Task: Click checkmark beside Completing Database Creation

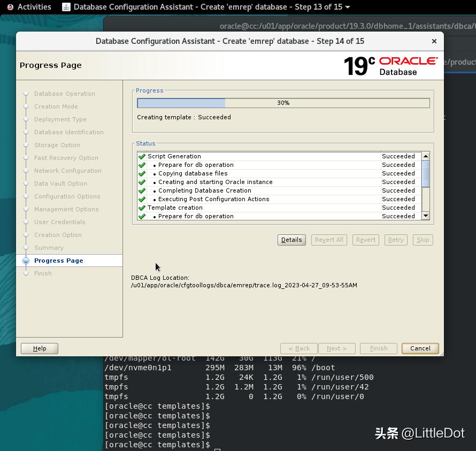Action: tap(142, 190)
